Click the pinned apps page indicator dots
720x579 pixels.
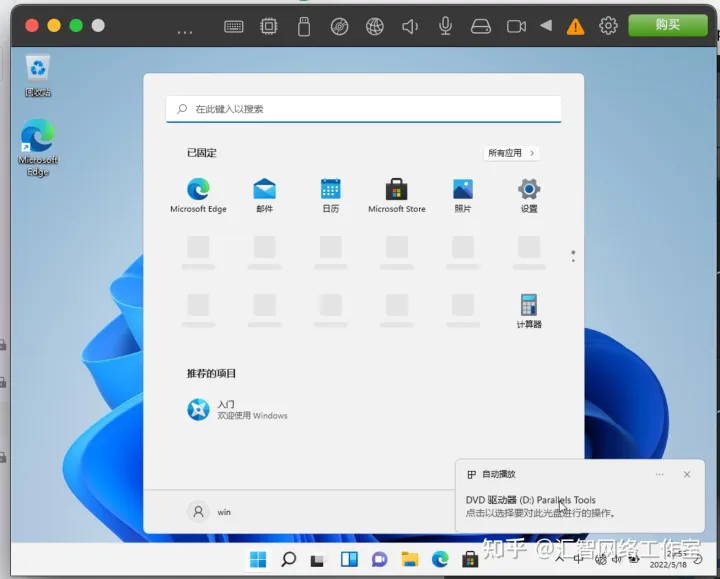pos(573,257)
